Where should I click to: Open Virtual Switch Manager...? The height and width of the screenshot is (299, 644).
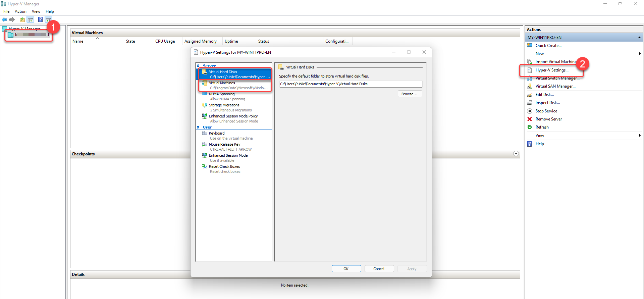click(x=557, y=78)
